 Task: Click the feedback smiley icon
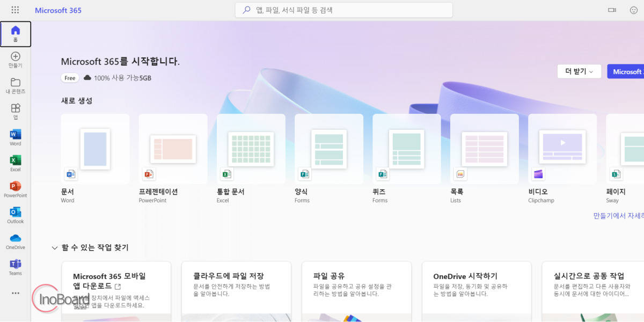pos(634,10)
